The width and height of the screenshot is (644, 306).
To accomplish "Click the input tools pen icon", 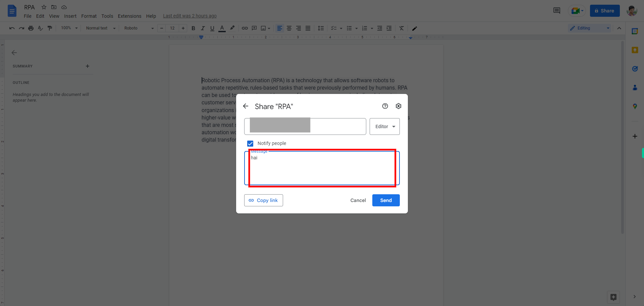I will tap(415, 29).
